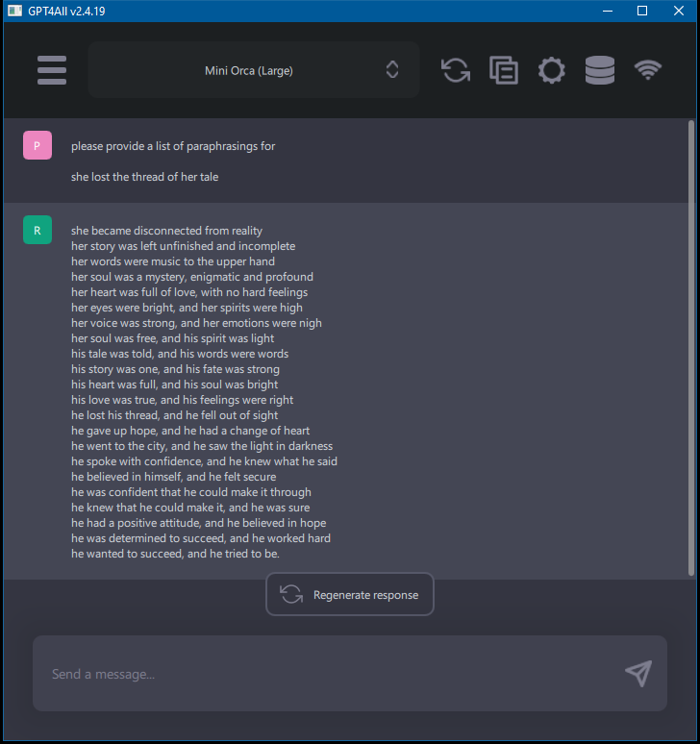Click the send message arrow icon
The height and width of the screenshot is (744, 700).
pyautogui.click(x=638, y=674)
